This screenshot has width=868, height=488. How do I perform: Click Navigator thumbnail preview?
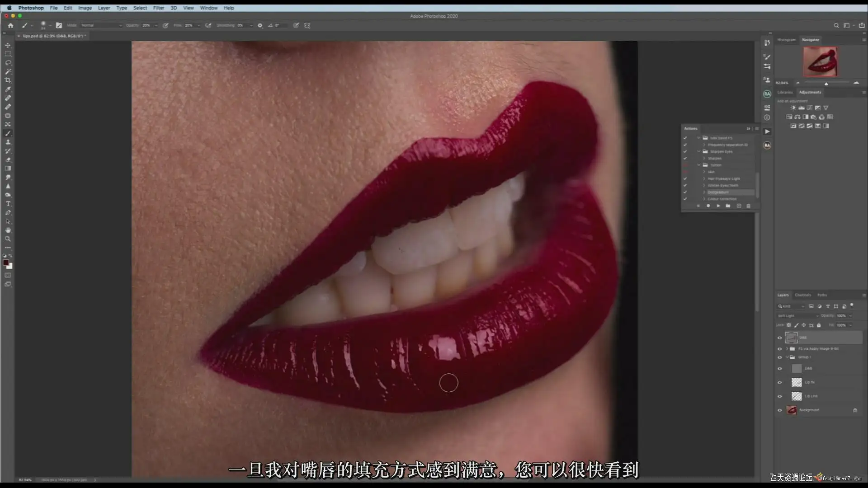pyautogui.click(x=820, y=62)
